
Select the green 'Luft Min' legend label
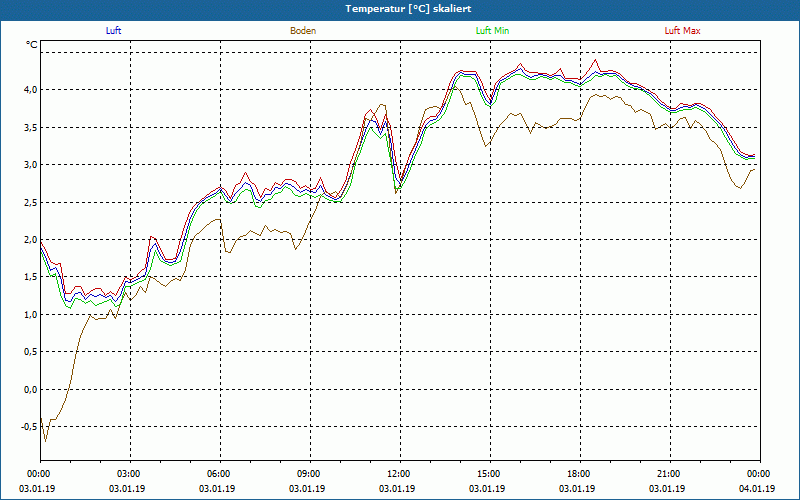[492, 31]
